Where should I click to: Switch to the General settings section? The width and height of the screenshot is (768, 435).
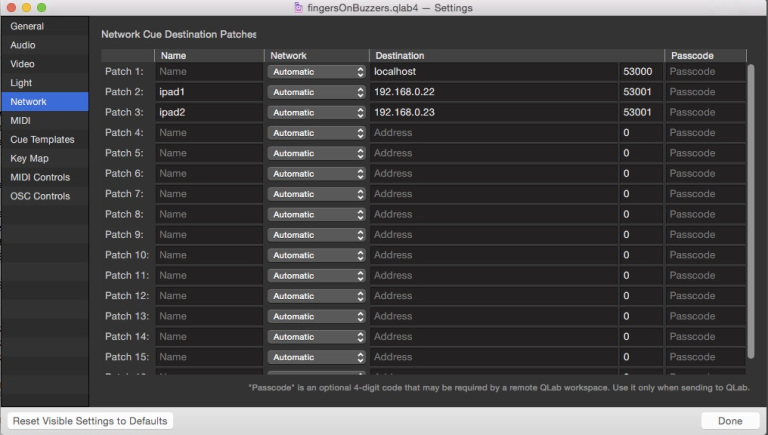[27, 26]
